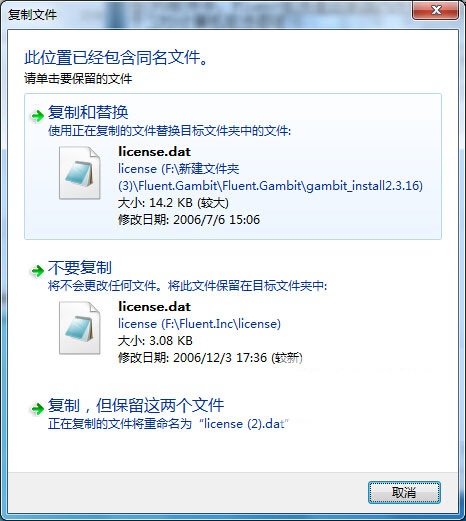
Task: Choose 复制和替换 option heading
Action: (88, 112)
